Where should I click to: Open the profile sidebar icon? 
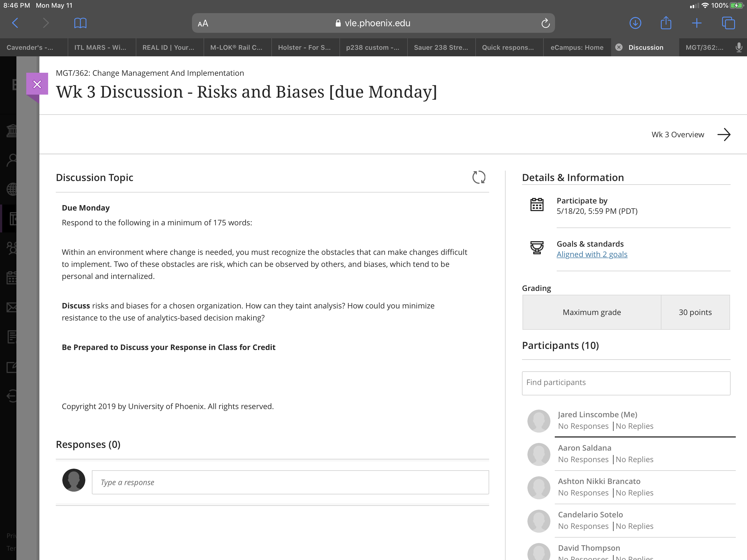click(12, 160)
